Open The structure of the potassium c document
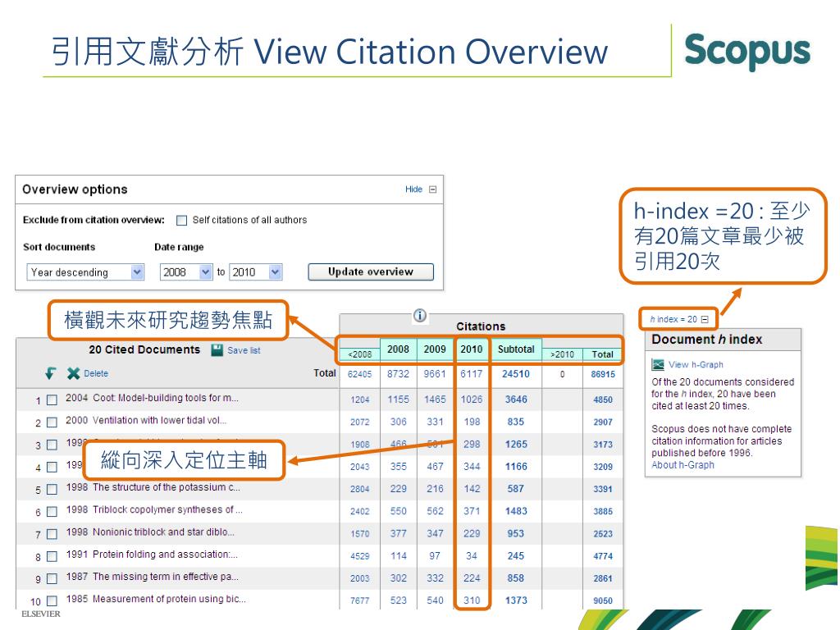Screen dimensions: 840x630 (x=166, y=487)
